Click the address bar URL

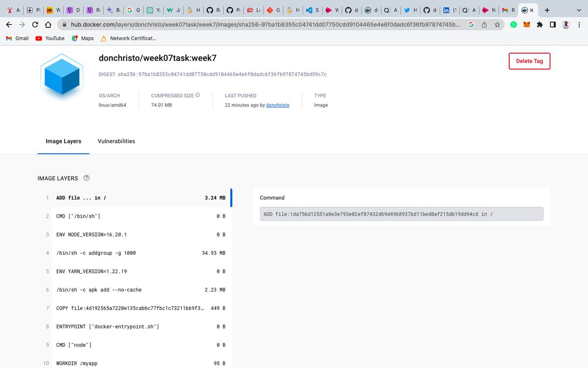265,25
